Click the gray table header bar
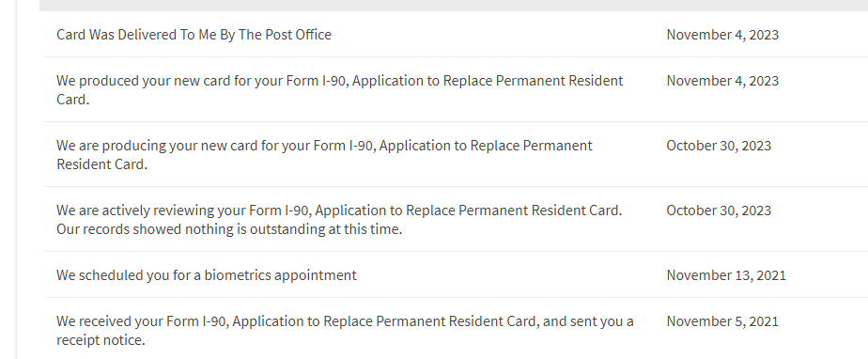868x359 pixels. pyautogui.click(x=454, y=5)
